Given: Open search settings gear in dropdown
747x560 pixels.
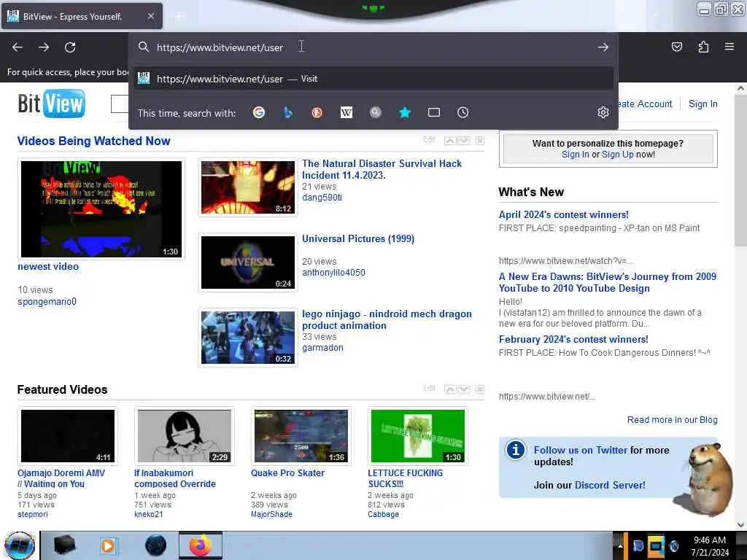Looking at the screenshot, I should click(603, 112).
